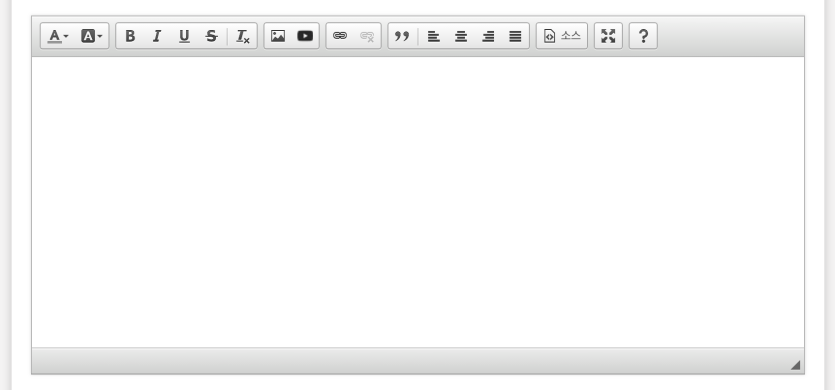Insert an image via toolbar icon

click(x=278, y=36)
